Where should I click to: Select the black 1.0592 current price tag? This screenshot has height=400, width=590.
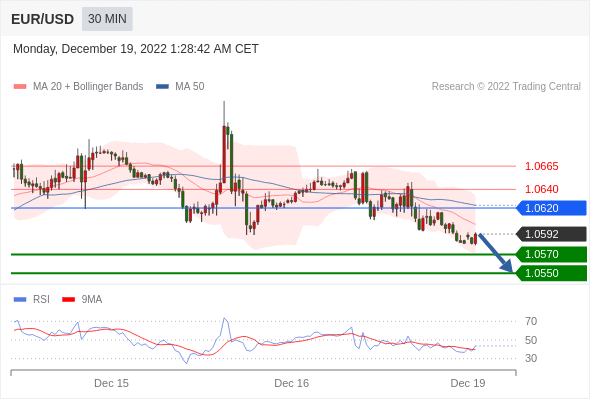[551, 234]
